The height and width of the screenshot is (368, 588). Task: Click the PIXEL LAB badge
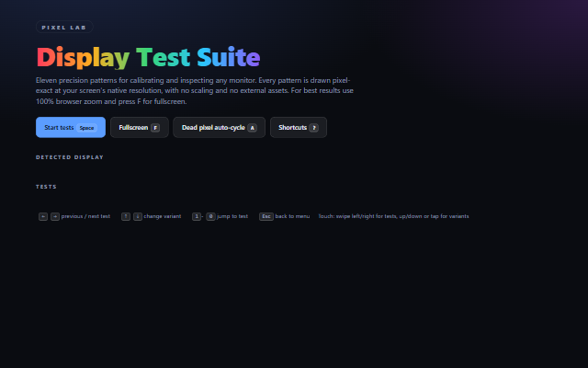64,27
